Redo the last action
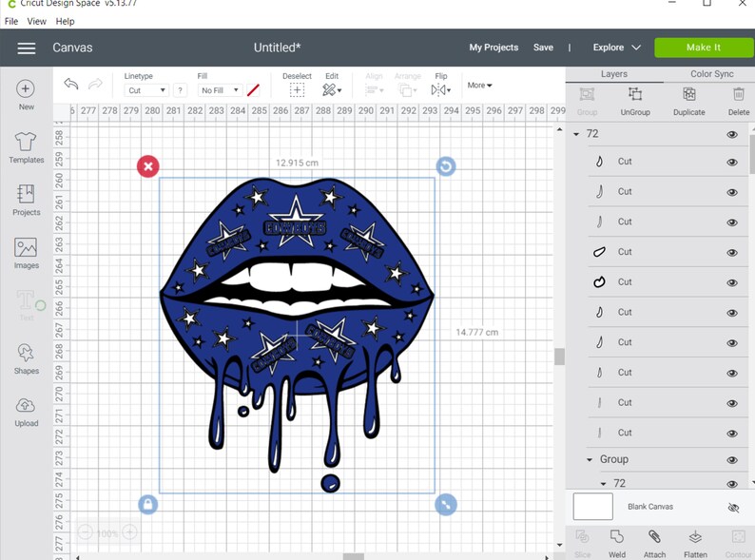This screenshot has height=560, width=755. point(95,84)
